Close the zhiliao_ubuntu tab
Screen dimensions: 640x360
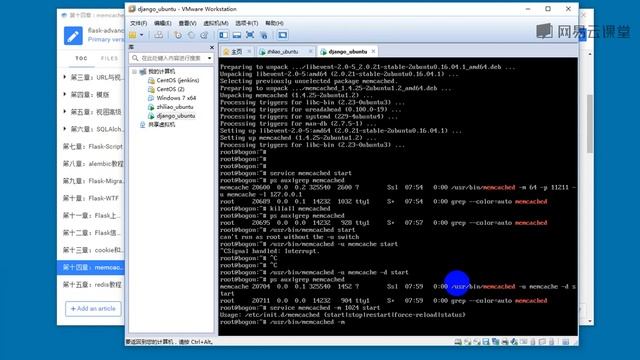tap(311, 51)
